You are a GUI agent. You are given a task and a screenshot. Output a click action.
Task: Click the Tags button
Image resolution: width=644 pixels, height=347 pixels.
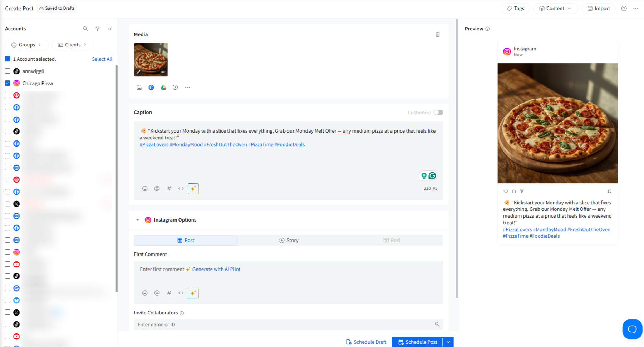pos(515,8)
